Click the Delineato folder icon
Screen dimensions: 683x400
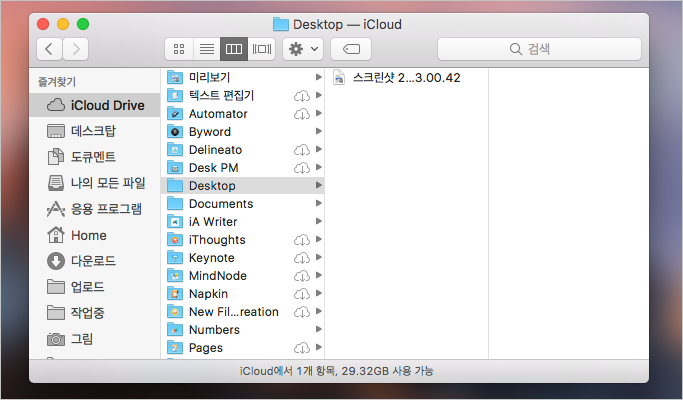(x=175, y=150)
